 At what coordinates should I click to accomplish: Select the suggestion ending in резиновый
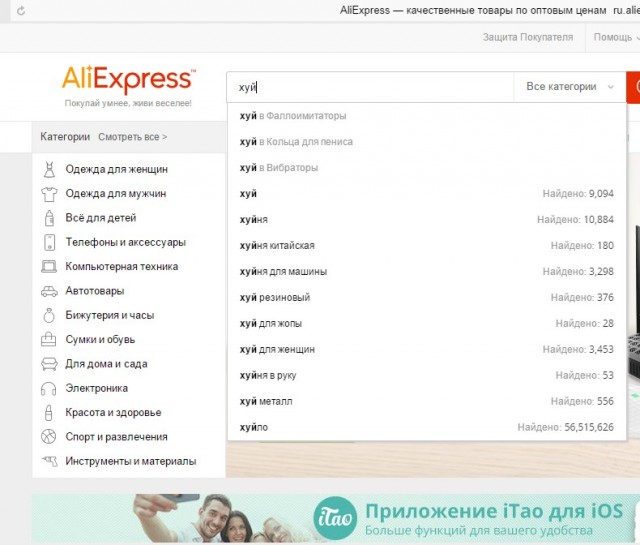[427, 297]
